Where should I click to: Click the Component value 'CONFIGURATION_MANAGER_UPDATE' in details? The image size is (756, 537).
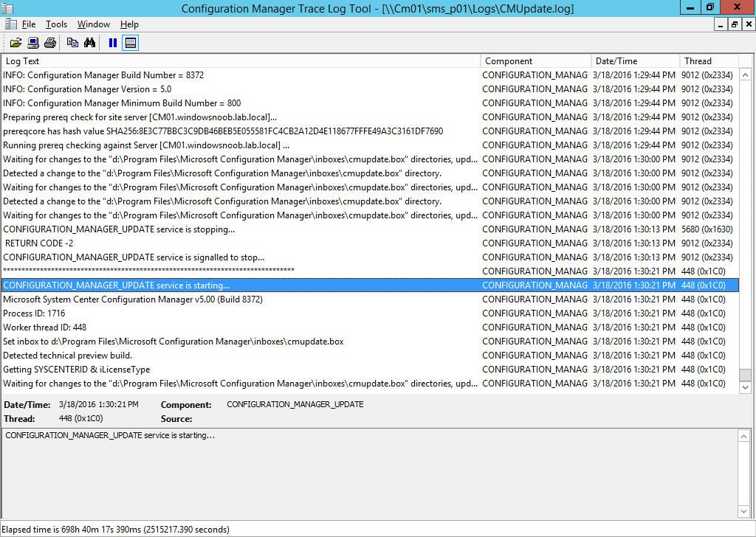click(295, 404)
